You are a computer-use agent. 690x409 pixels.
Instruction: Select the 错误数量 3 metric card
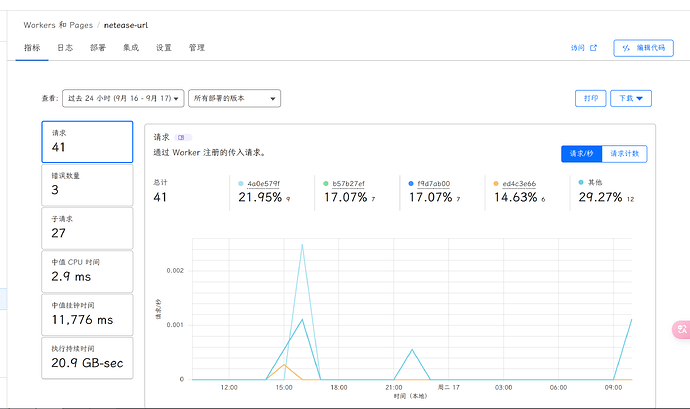point(87,185)
